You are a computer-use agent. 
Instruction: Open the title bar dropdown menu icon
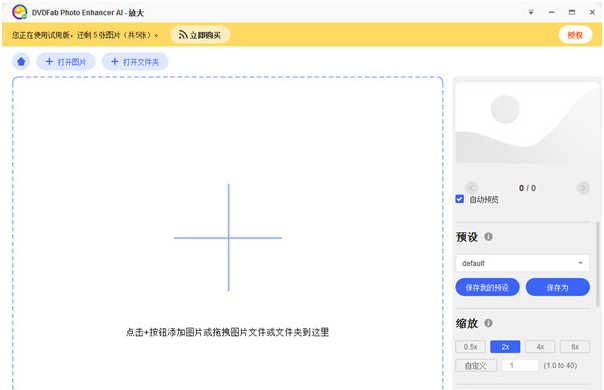tap(531, 12)
